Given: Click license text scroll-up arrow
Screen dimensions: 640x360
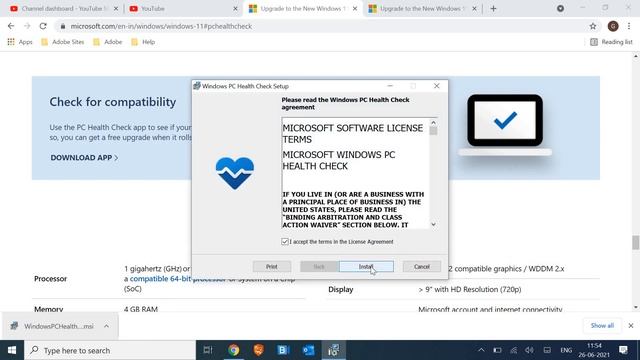Looking at the screenshot, I should point(433,122).
